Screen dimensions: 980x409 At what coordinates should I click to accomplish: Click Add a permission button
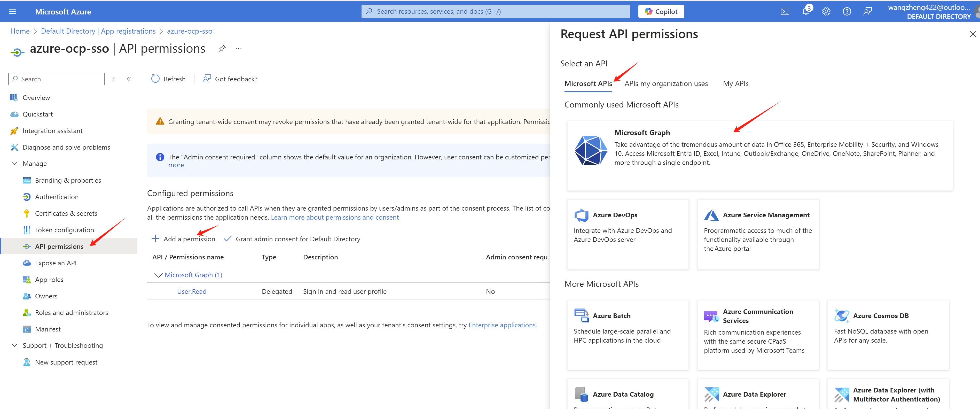pyautogui.click(x=183, y=239)
